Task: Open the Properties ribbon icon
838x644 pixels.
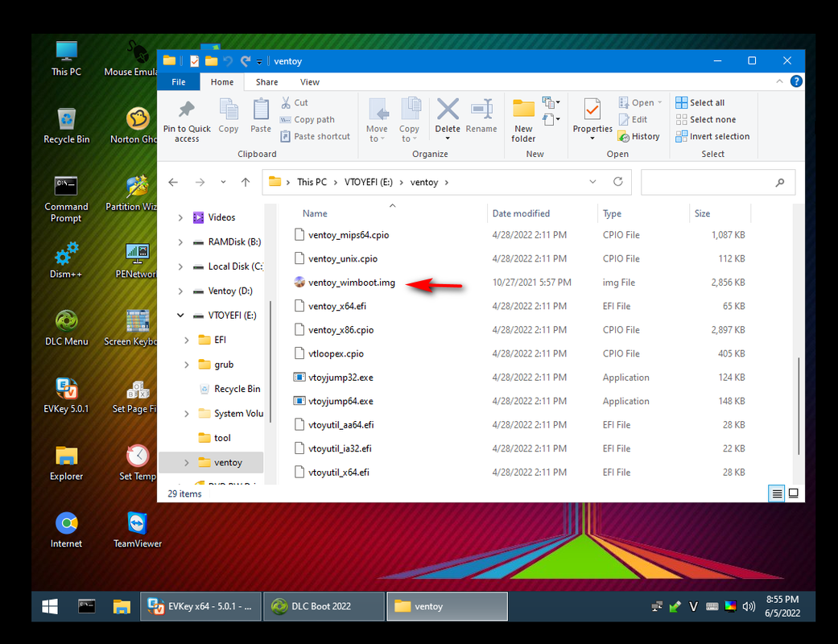Action: (x=592, y=109)
